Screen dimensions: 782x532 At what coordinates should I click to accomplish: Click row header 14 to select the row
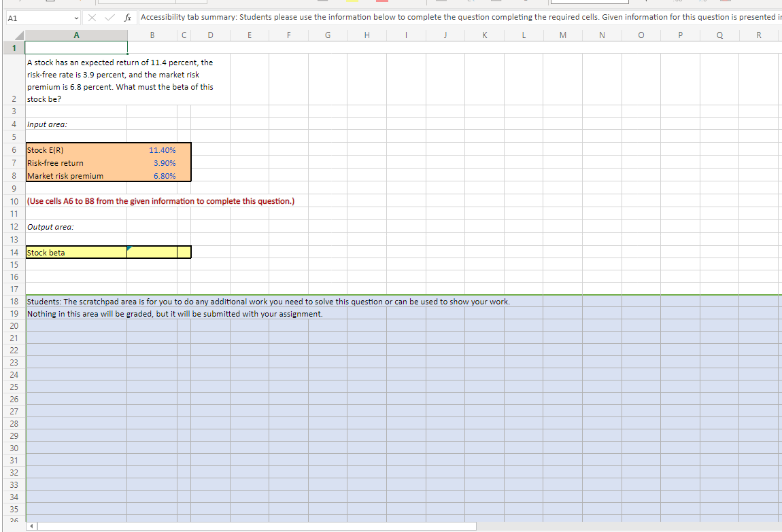pos(14,252)
